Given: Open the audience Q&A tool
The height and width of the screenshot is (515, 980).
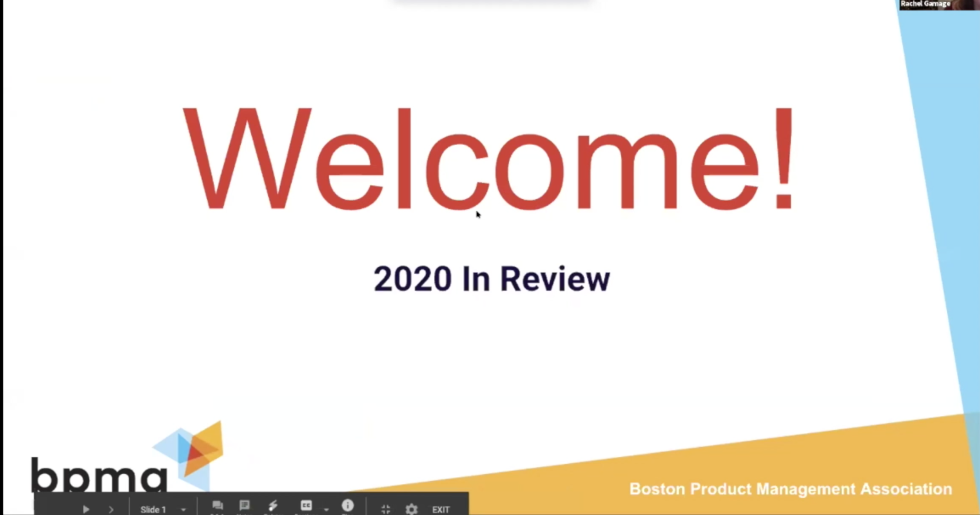Looking at the screenshot, I should click(218, 506).
